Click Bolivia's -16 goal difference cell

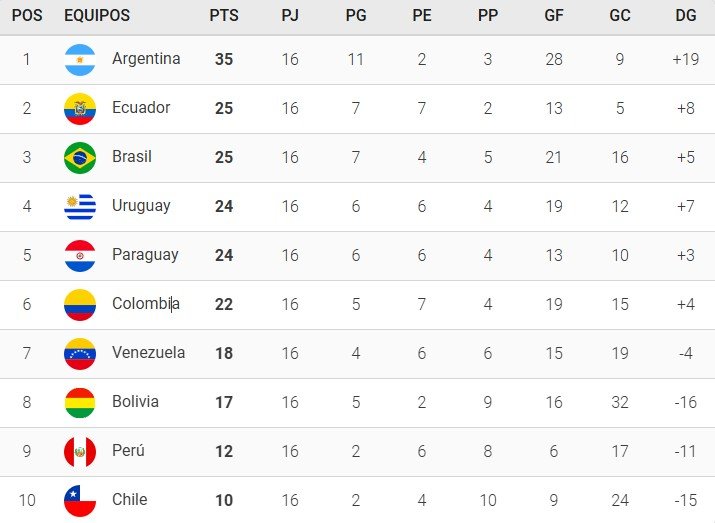686,402
